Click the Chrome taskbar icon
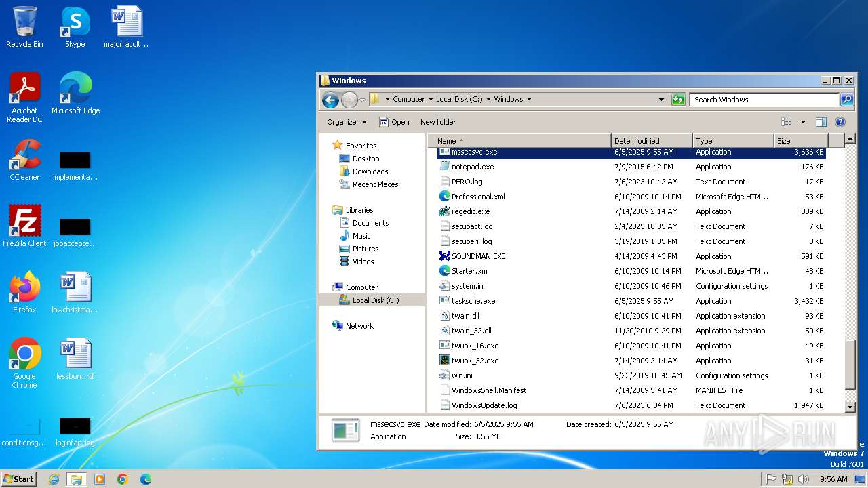868x488 pixels. (x=123, y=479)
